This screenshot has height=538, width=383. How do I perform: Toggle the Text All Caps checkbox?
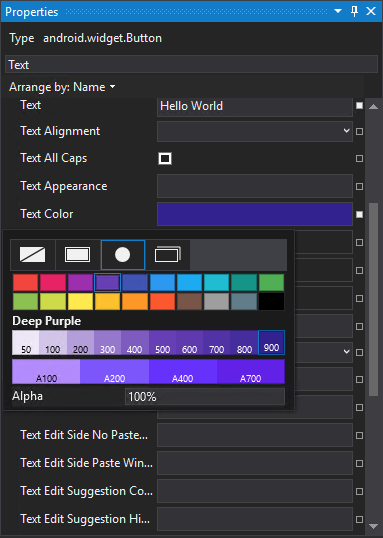pos(165,159)
